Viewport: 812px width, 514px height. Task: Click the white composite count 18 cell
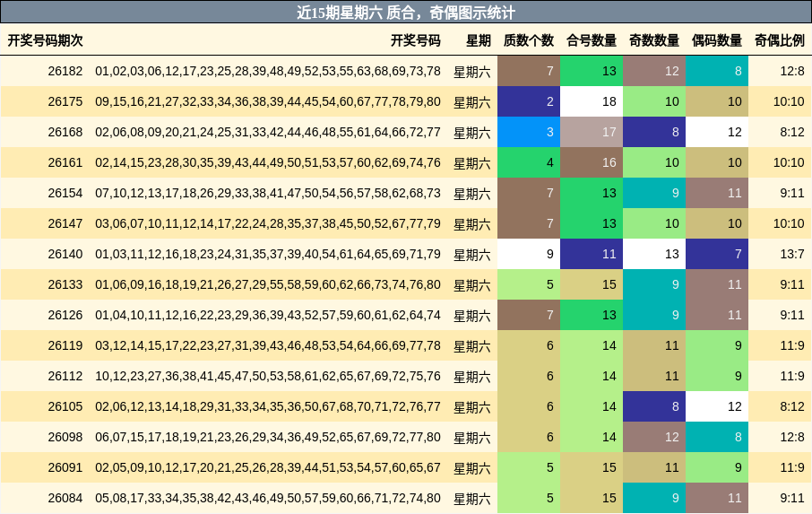[x=592, y=101]
